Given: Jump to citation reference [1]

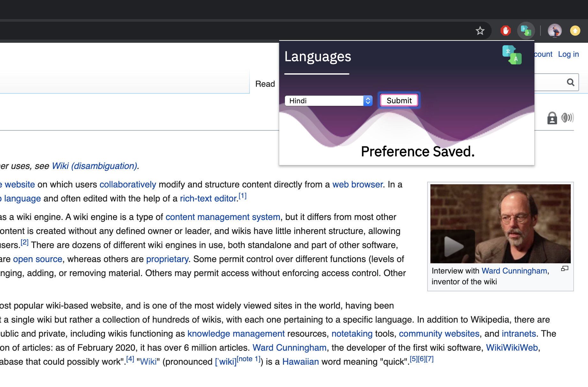Looking at the screenshot, I should tap(242, 196).
